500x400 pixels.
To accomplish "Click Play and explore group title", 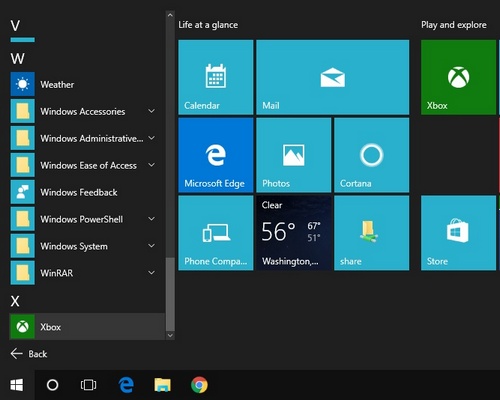I will [454, 25].
